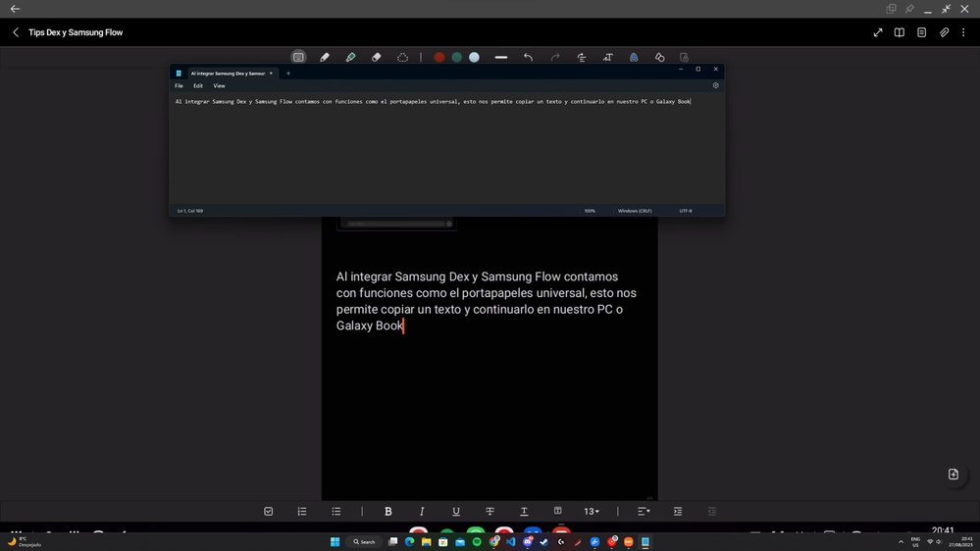Image resolution: width=980 pixels, height=551 pixels.
Task: Toggle bold formatting
Action: (388, 511)
